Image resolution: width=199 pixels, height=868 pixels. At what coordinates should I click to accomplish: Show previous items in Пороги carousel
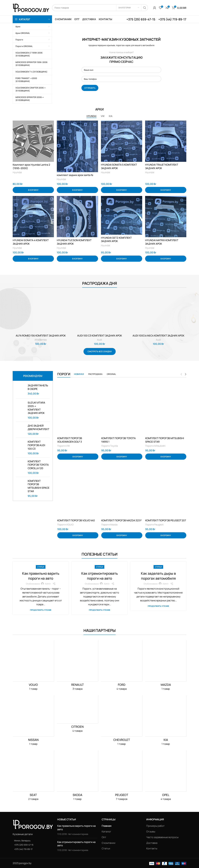click(181, 374)
